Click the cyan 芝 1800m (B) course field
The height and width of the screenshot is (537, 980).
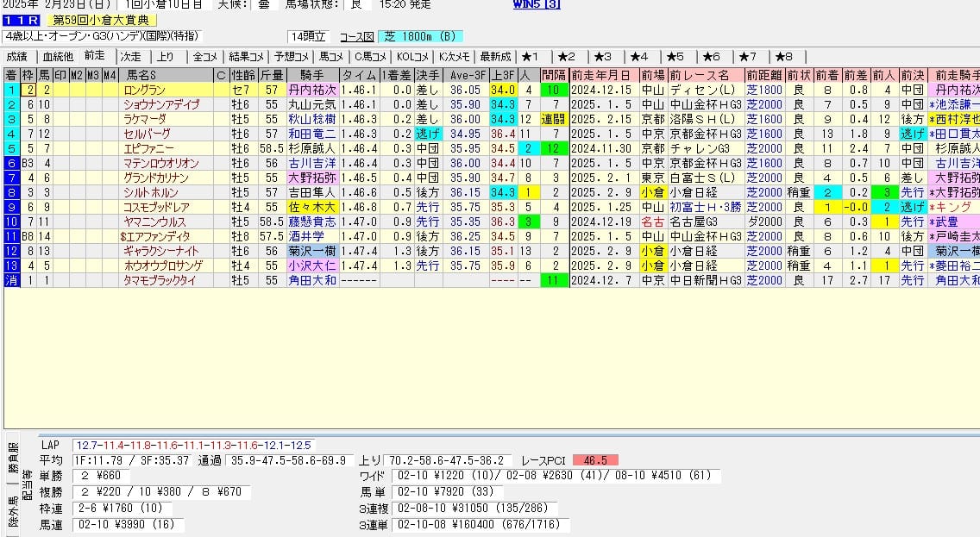tap(420, 37)
